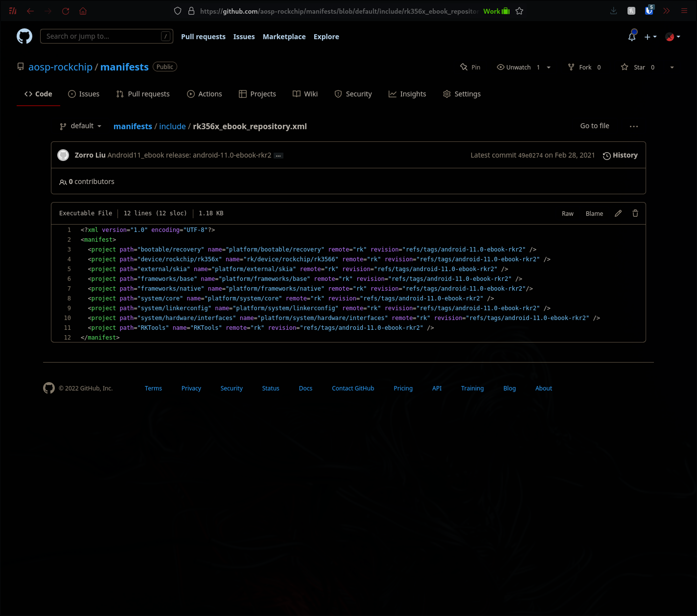View Raw file contents

pos(567,214)
